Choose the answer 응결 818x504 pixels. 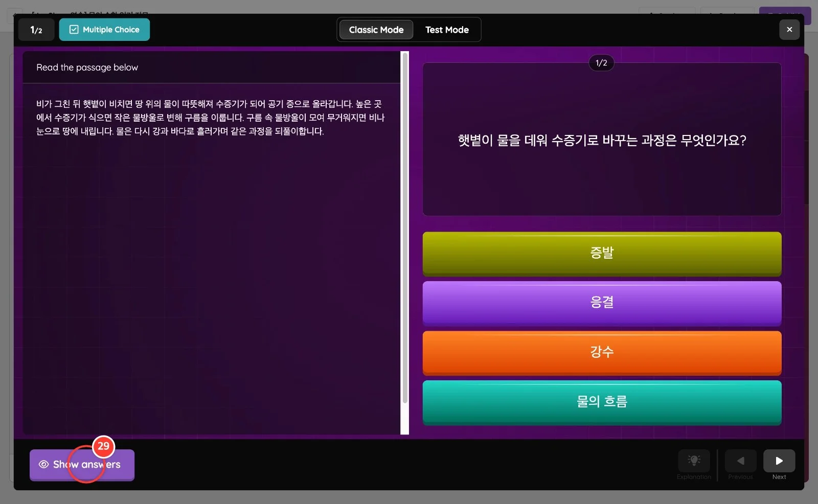602,304
